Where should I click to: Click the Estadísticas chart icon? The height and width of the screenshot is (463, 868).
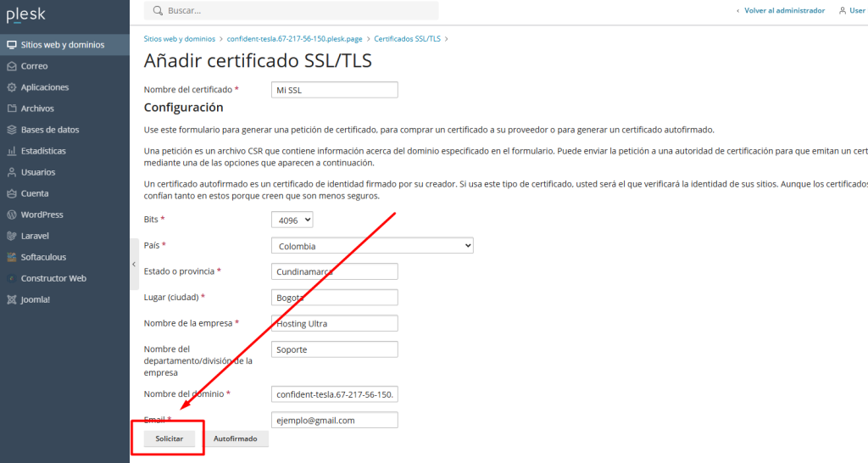(12, 151)
